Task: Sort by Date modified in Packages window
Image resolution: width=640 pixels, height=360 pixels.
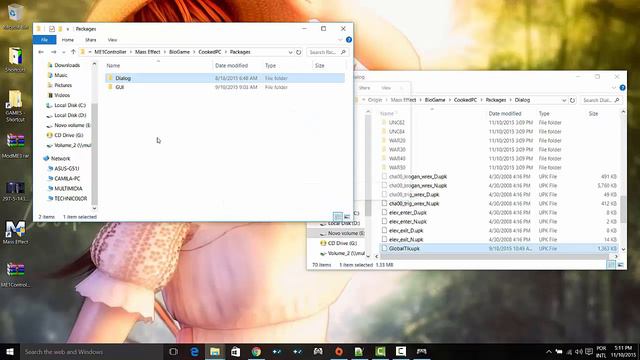Action: point(231,66)
